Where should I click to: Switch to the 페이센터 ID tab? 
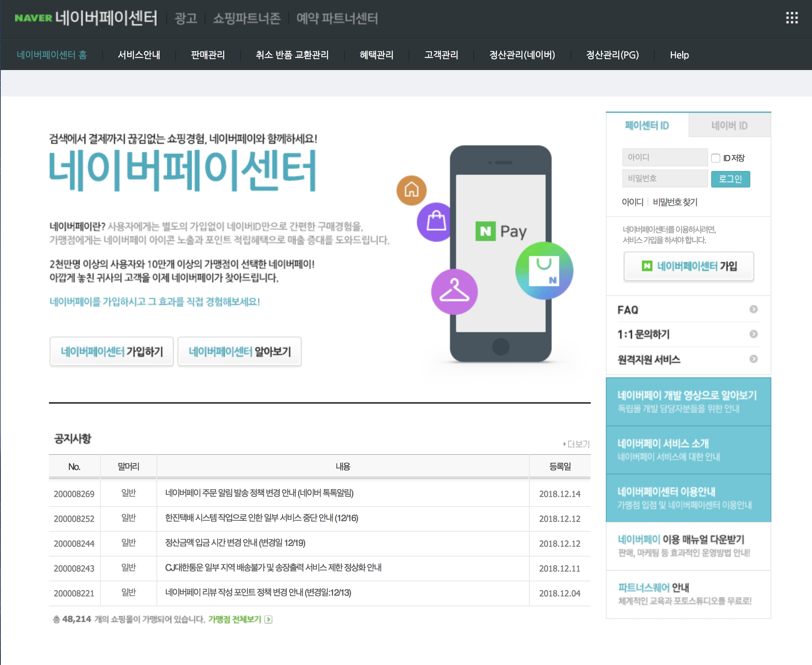(x=647, y=125)
